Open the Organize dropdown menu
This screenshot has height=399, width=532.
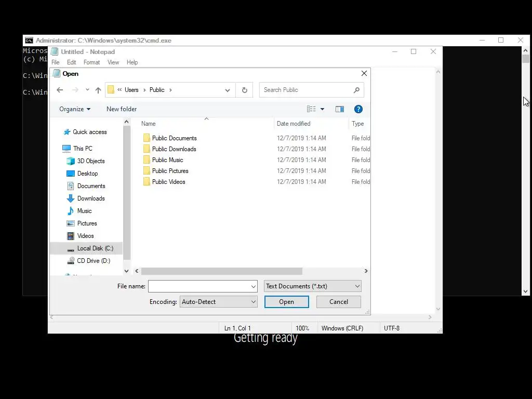tap(75, 109)
